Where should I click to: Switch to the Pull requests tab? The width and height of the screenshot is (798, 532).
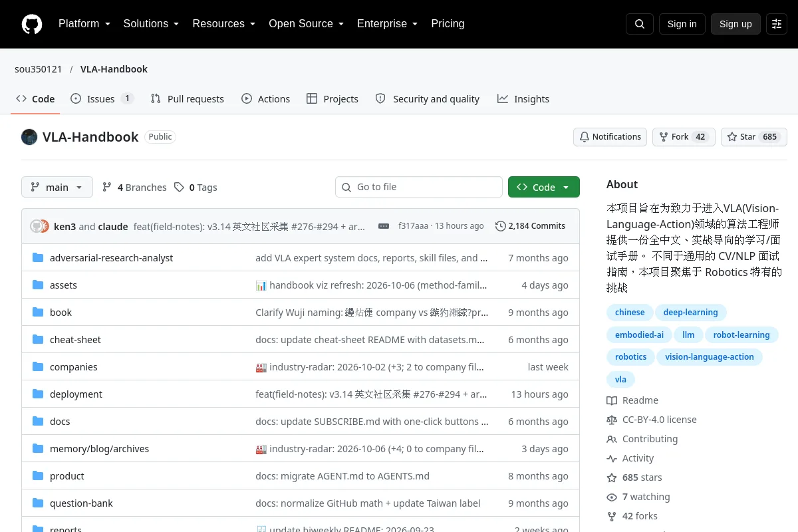(188, 99)
